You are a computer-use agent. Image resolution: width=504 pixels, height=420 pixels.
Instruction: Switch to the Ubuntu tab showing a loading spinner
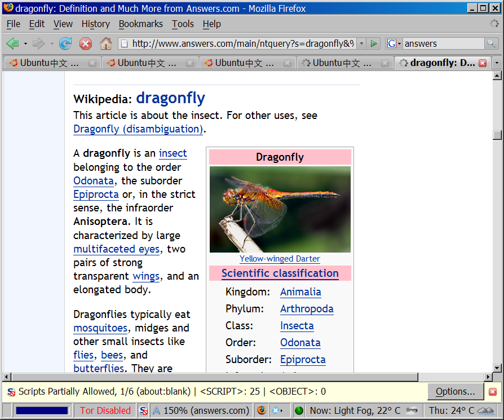(x=344, y=63)
